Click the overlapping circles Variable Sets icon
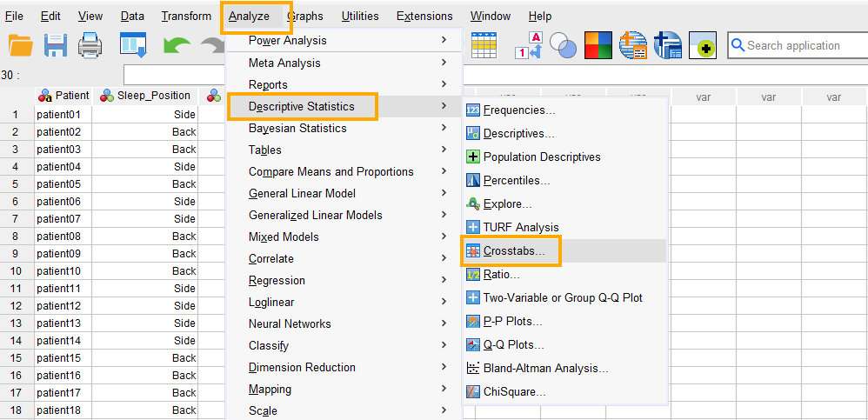Viewport: 868px width, 420px height. 564,45
